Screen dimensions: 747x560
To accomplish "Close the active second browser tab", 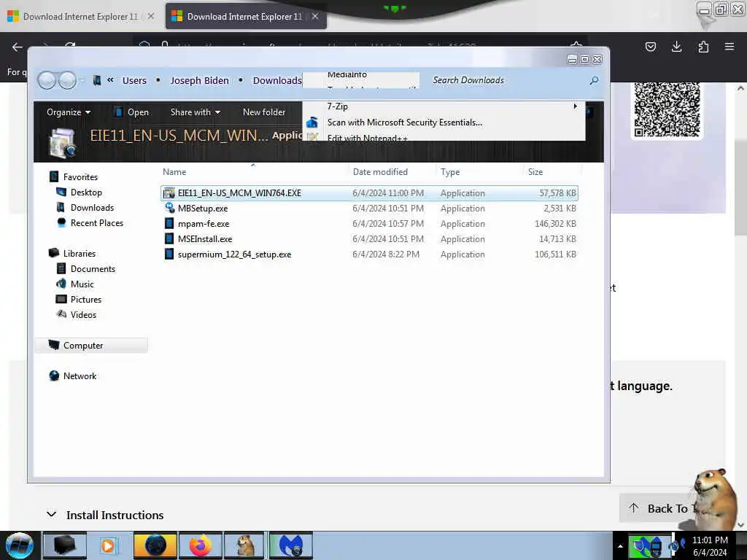I will tap(315, 16).
